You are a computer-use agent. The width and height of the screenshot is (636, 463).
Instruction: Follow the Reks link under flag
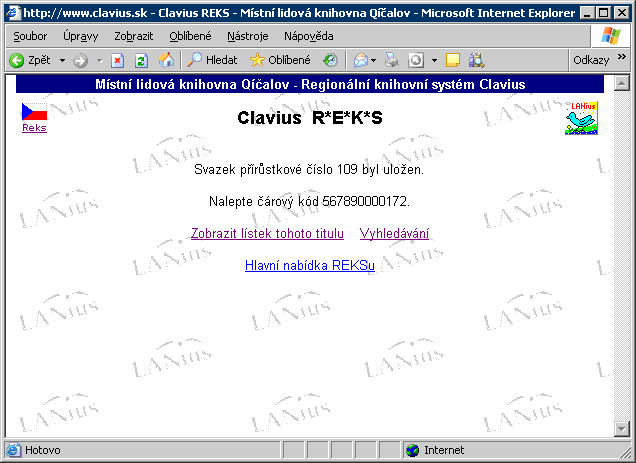pyautogui.click(x=34, y=128)
